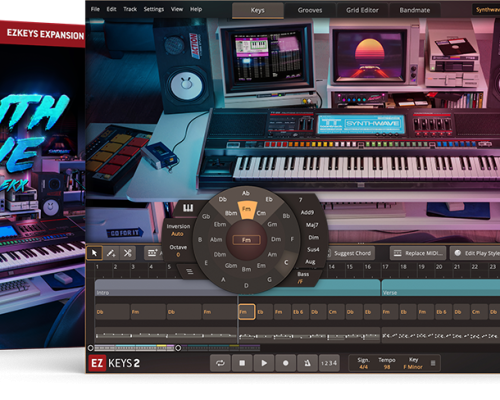
Task: Select the pencil draw tool
Action: [111, 253]
